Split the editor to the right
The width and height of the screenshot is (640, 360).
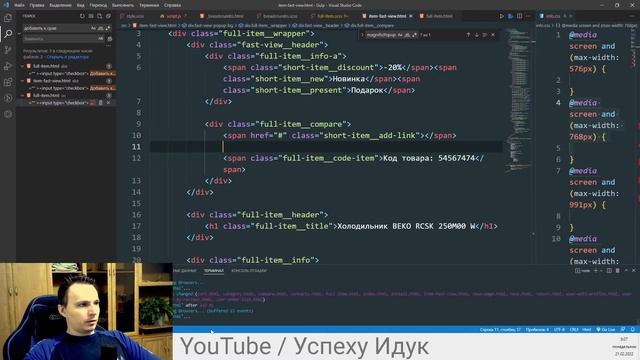tap(519, 16)
